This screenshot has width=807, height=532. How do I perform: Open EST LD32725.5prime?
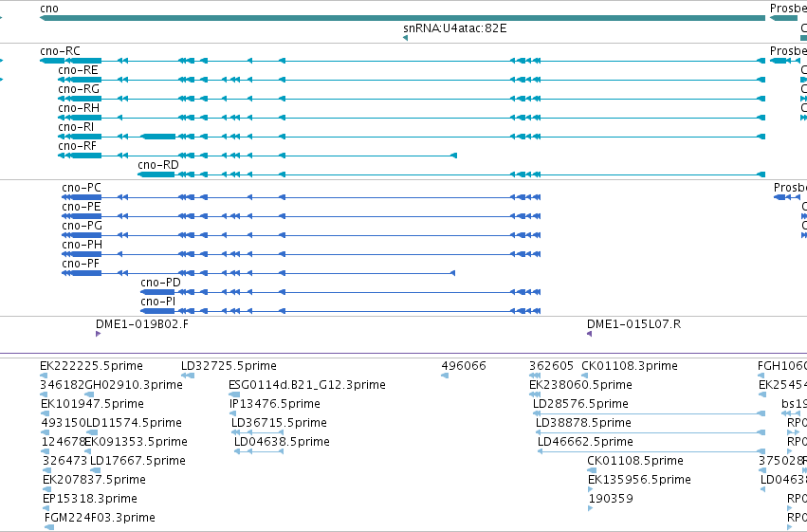(229, 366)
